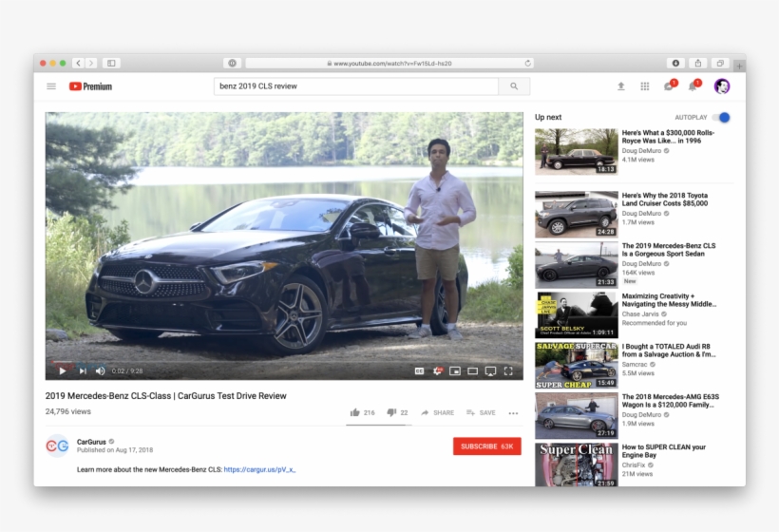Toggle closed captions on the player
This screenshot has width=779, height=532.
419,370
